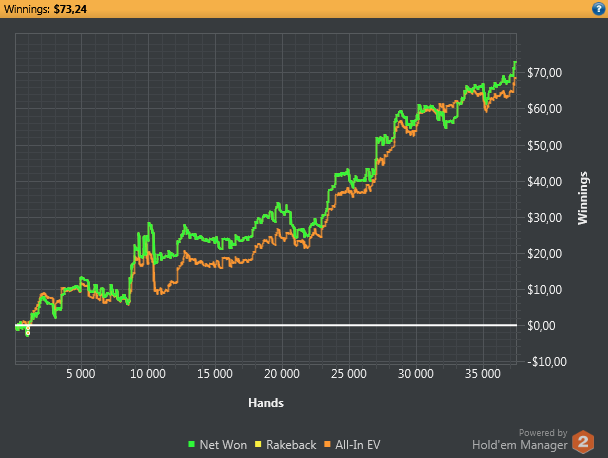Click the $40,00 y-axis label
608x458 pixels.
coord(544,181)
